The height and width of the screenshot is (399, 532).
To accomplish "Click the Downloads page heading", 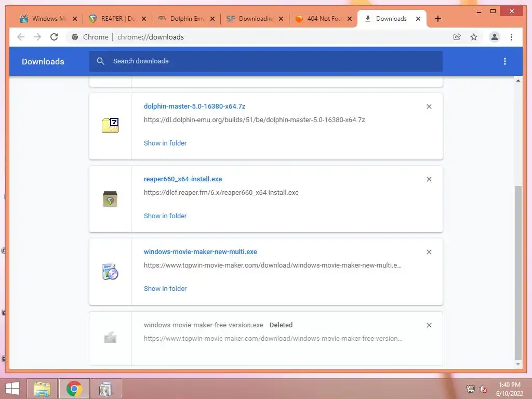I will click(x=43, y=61).
